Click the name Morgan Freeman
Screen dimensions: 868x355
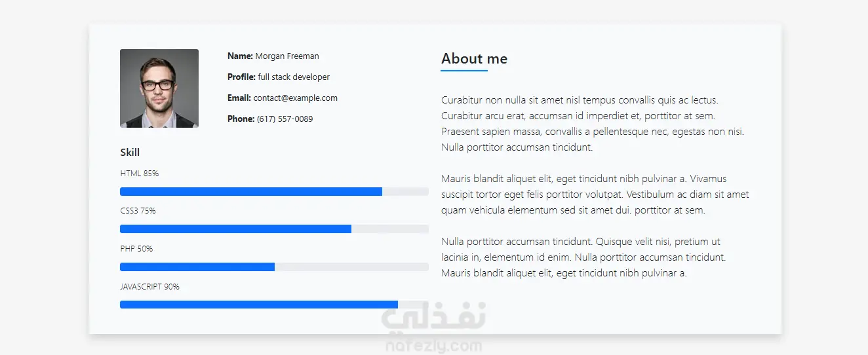287,56
